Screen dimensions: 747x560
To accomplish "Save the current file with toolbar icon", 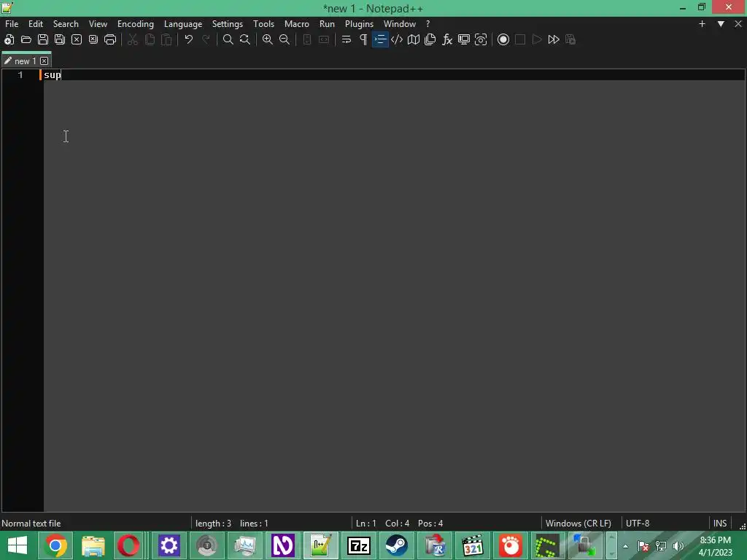I will point(43,39).
